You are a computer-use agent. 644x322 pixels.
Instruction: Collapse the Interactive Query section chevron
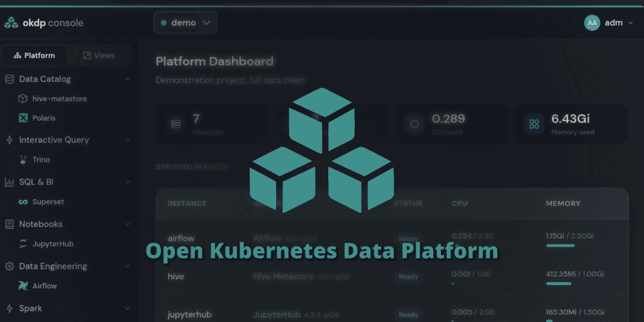click(127, 140)
